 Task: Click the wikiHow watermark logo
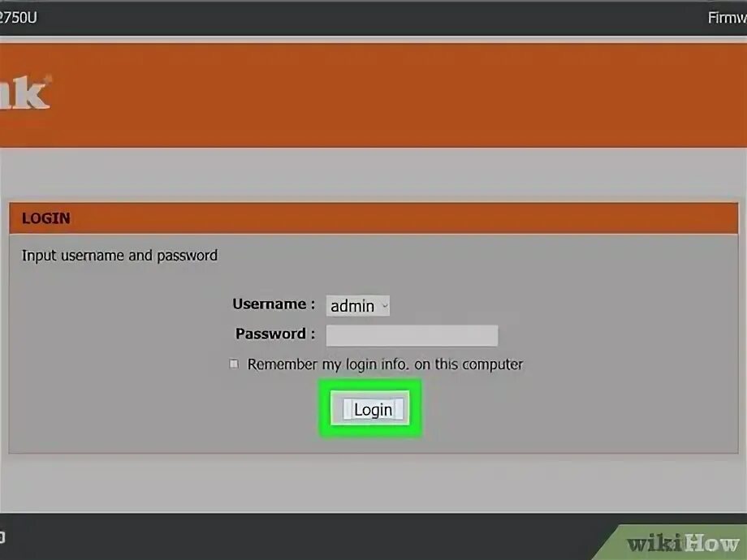click(x=683, y=543)
